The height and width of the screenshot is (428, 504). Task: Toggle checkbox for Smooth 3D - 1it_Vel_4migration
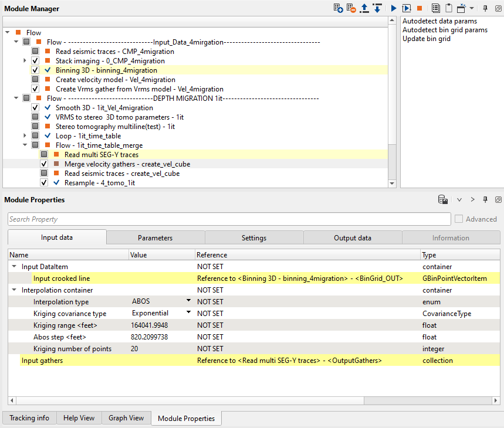[35, 108]
